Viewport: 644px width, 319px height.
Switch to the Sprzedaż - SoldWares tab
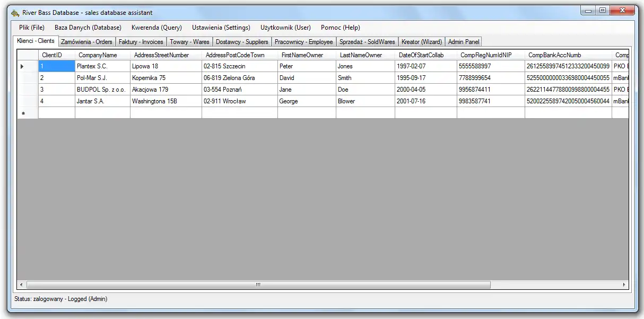(x=367, y=42)
